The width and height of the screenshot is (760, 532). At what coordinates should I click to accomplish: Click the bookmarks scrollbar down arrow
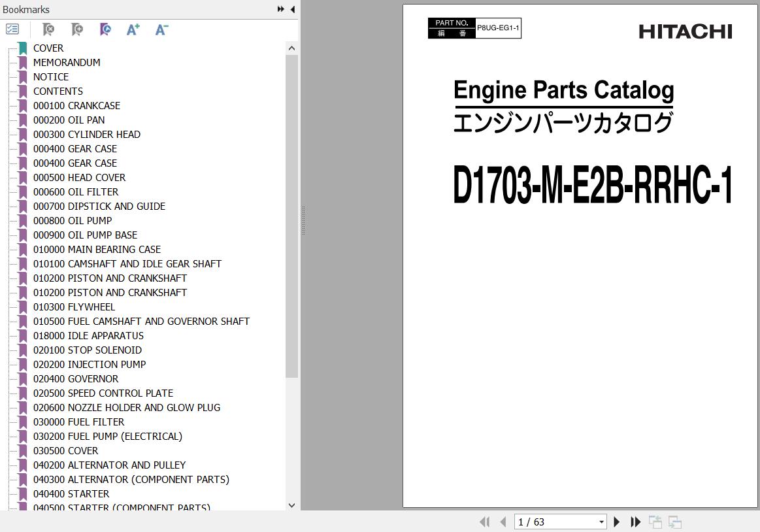(291, 505)
